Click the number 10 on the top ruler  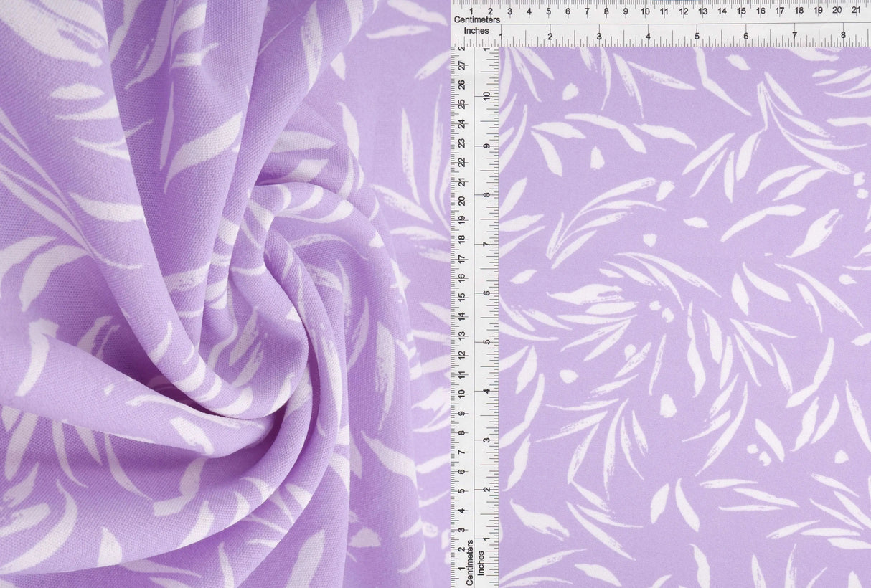646,11
